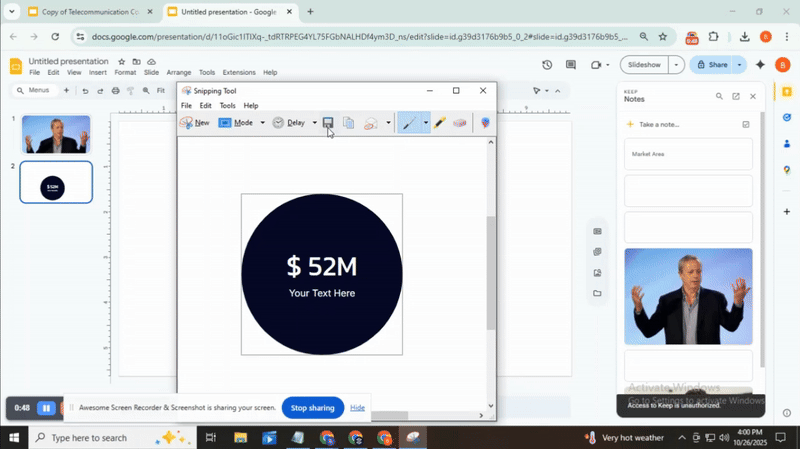Select the Eraser tool in Snipping Tool
This screenshot has height=449, width=800.
click(460, 123)
